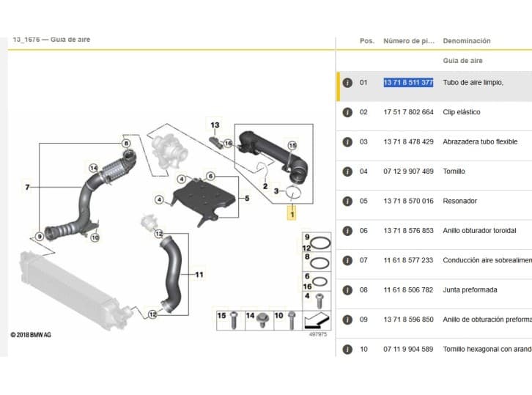The height and width of the screenshot is (395, 532).
Task: Open info icon for Abrazadera tubo flexible
Action: (347, 142)
